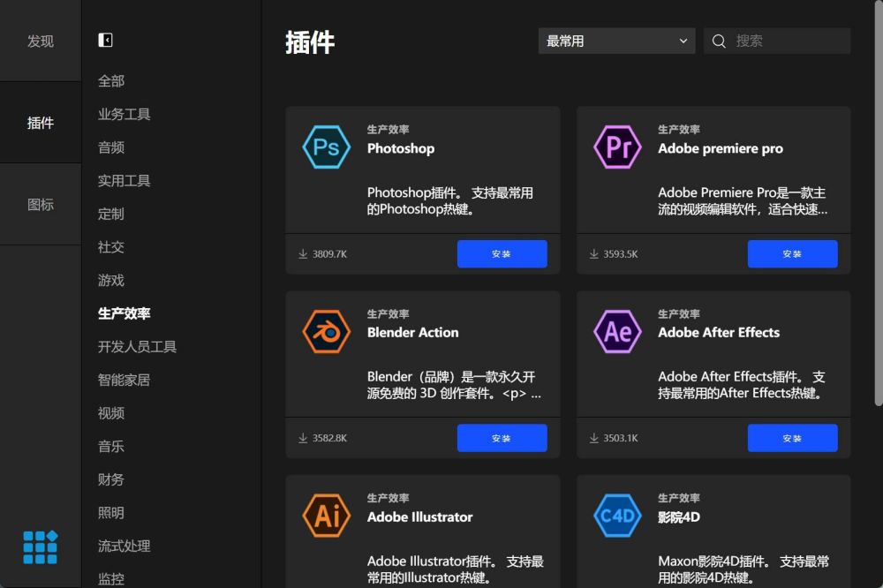The image size is (883, 588).
Task: Click the search magnifier icon
Action: tap(719, 41)
